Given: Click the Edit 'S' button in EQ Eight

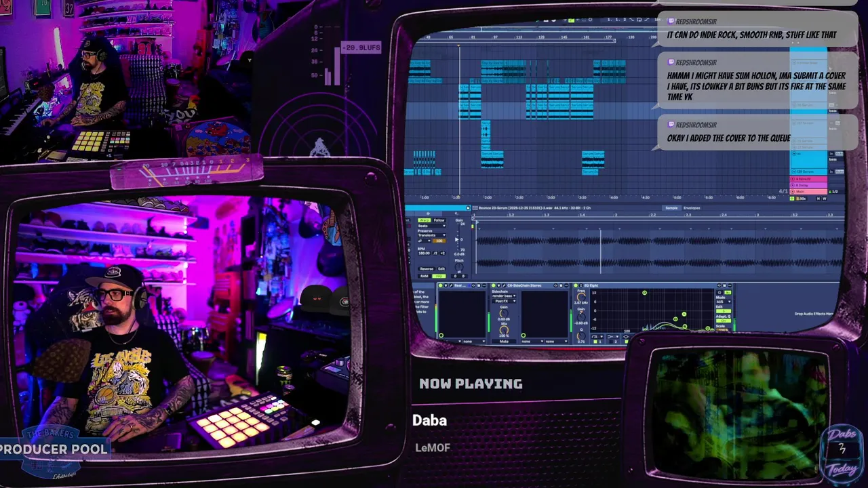Looking at the screenshot, I should click(724, 311).
